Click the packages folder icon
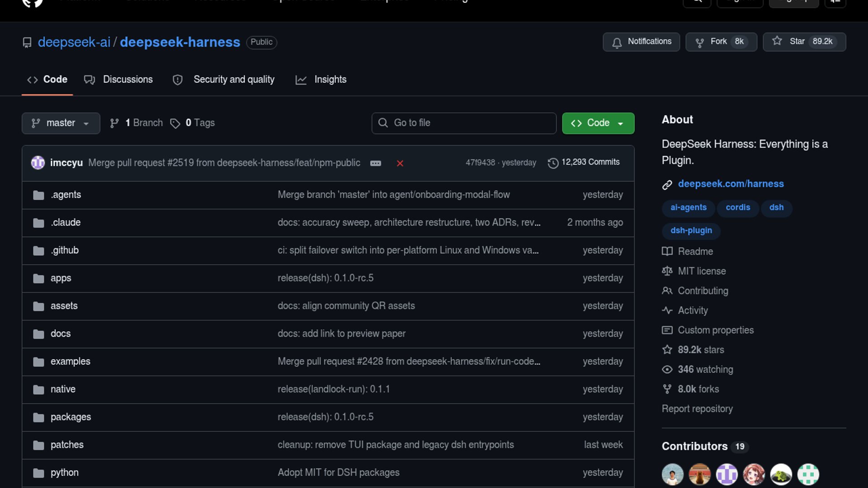Screen dimensions: 868x488 [38, 418]
